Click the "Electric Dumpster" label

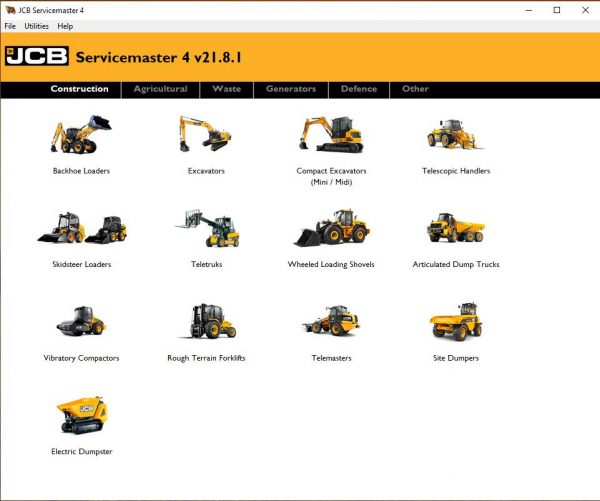pyautogui.click(x=82, y=452)
